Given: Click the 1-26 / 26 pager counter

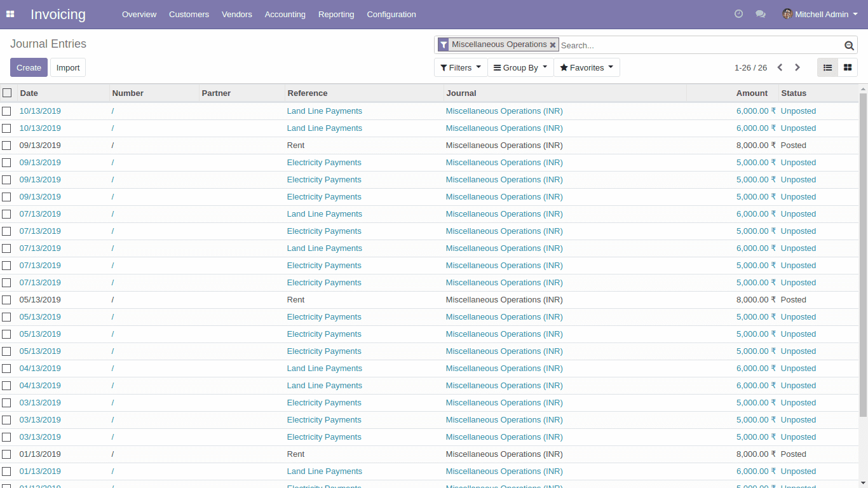Looking at the screenshot, I should (750, 67).
